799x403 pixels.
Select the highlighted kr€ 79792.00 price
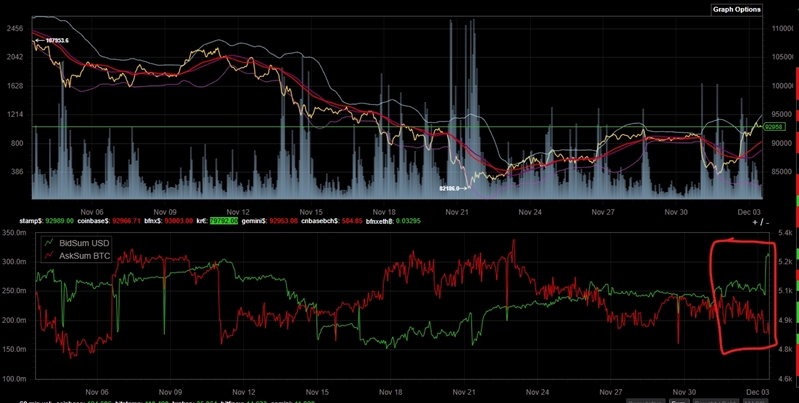(x=224, y=221)
